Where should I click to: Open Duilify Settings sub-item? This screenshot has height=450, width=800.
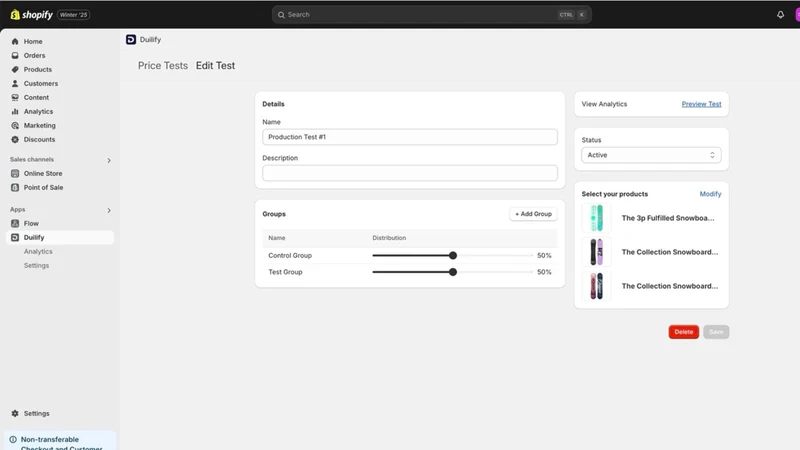click(x=36, y=265)
